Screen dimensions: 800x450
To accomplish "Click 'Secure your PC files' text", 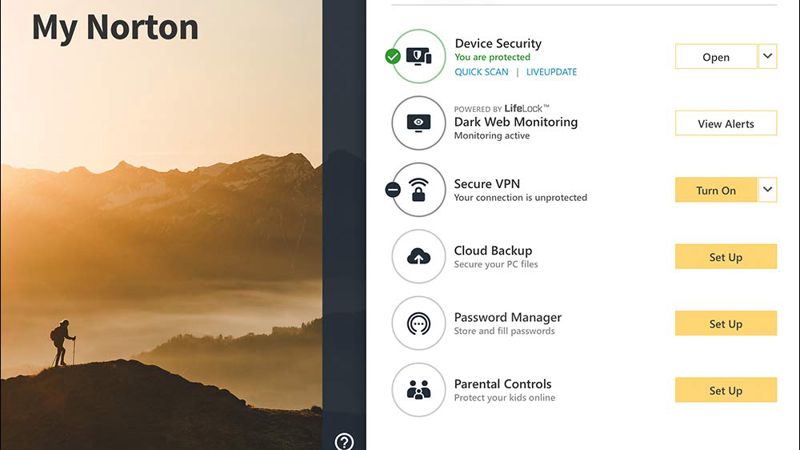I will tap(496, 264).
